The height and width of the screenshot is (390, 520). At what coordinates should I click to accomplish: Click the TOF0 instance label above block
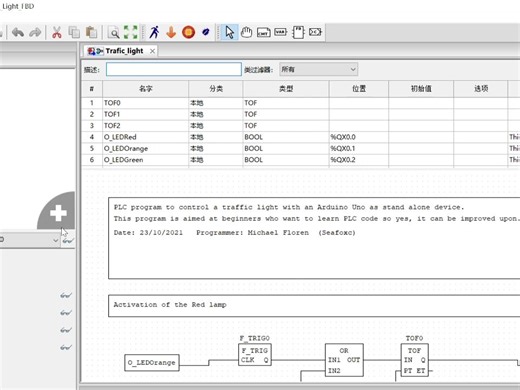point(414,338)
